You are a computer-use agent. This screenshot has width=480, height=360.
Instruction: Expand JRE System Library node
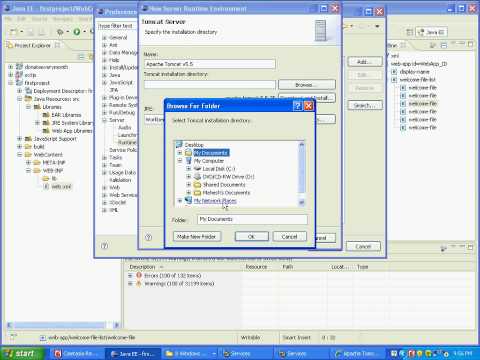[x=37, y=123]
